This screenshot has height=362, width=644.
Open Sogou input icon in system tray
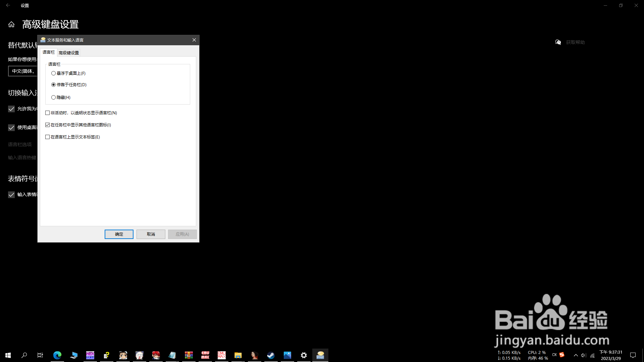(x=562, y=355)
